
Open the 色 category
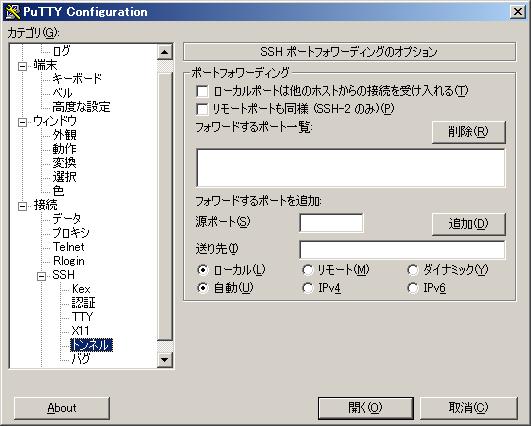[58, 191]
